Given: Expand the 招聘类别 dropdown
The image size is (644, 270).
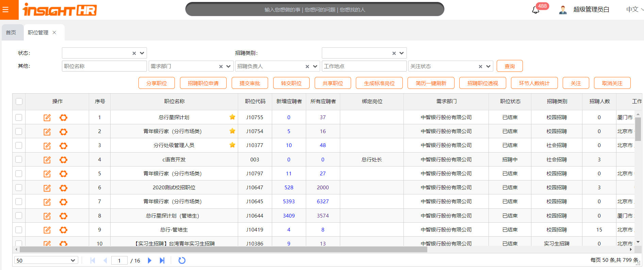Looking at the screenshot, I should pyautogui.click(x=402, y=53).
